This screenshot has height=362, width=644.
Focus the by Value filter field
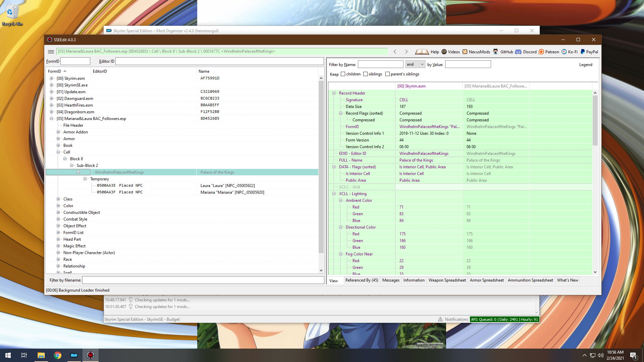pyautogui.click(x=468, y=64)
